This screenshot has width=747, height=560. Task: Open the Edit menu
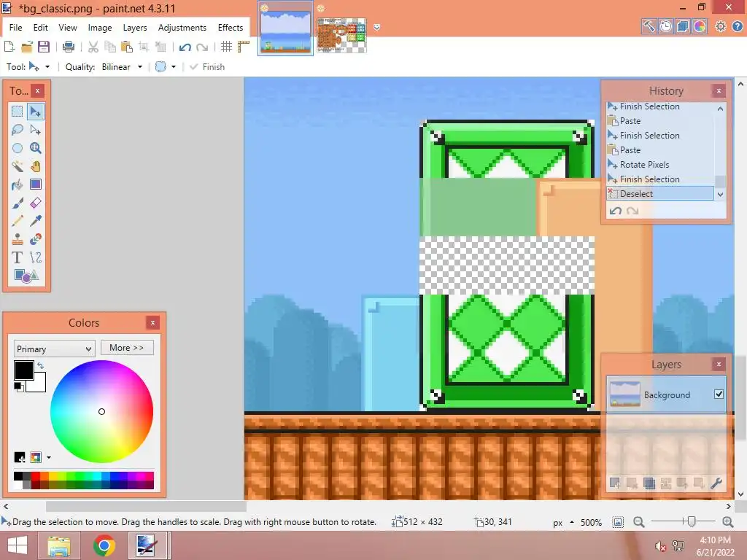(41, 28)
